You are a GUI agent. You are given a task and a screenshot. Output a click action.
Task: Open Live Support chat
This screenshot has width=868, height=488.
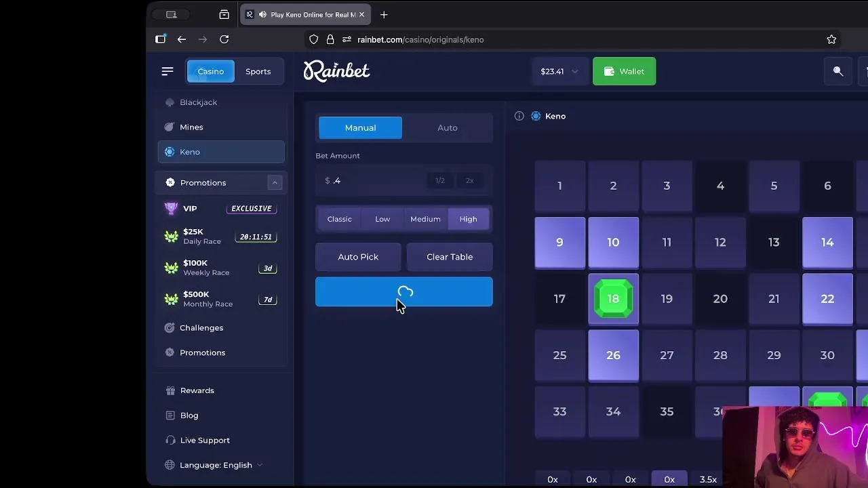[205, 441]
